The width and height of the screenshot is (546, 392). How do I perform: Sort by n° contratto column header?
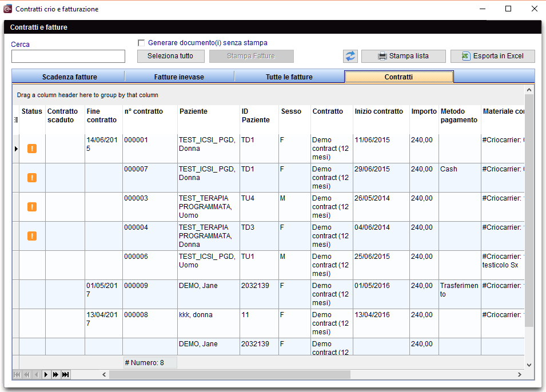(150, 120)
